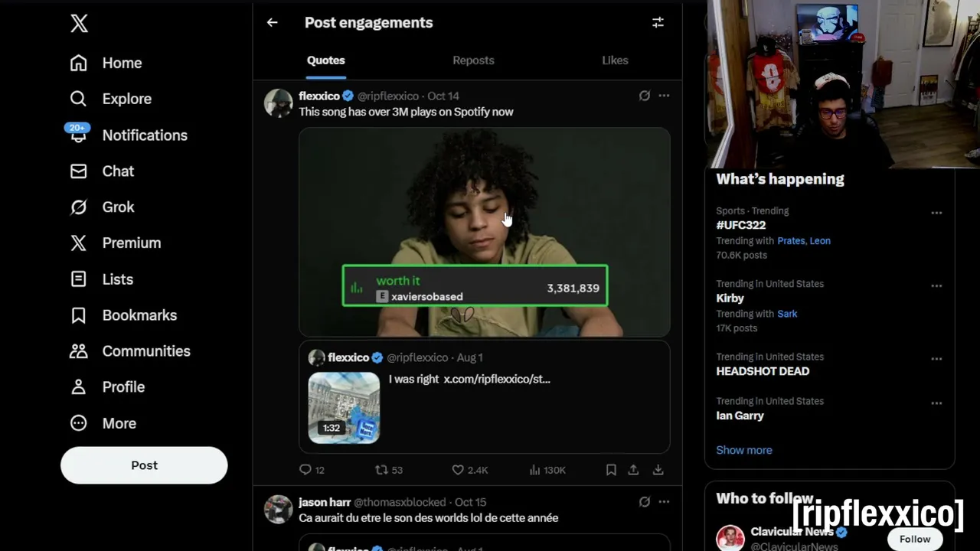The image size is (980, 551).
Task: Open the Bookmarks page
Action: point(123,315)
